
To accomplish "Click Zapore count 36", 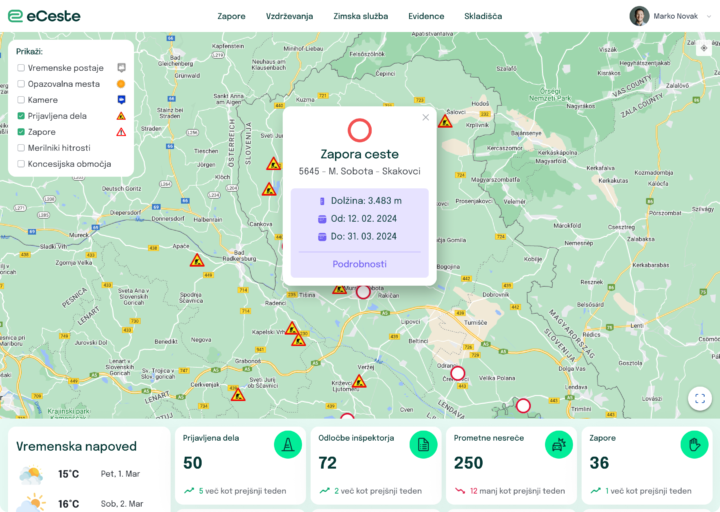I will point(599,463).
